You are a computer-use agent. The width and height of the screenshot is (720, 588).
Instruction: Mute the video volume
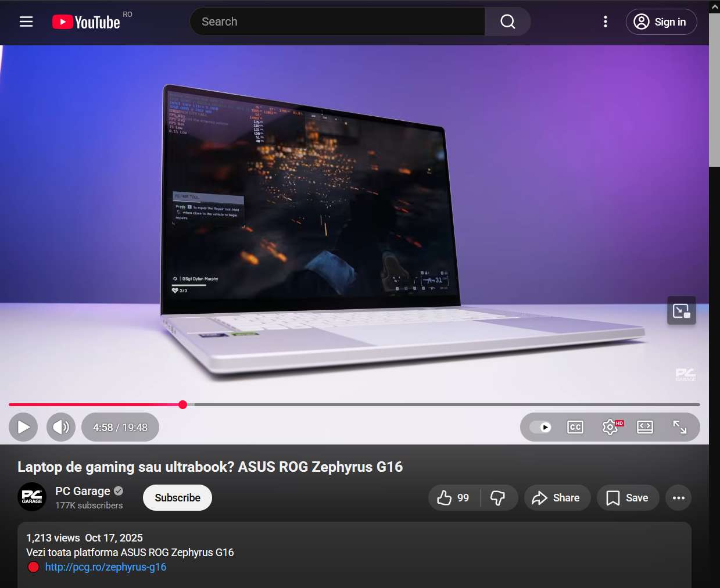click(x=61, y=428)
